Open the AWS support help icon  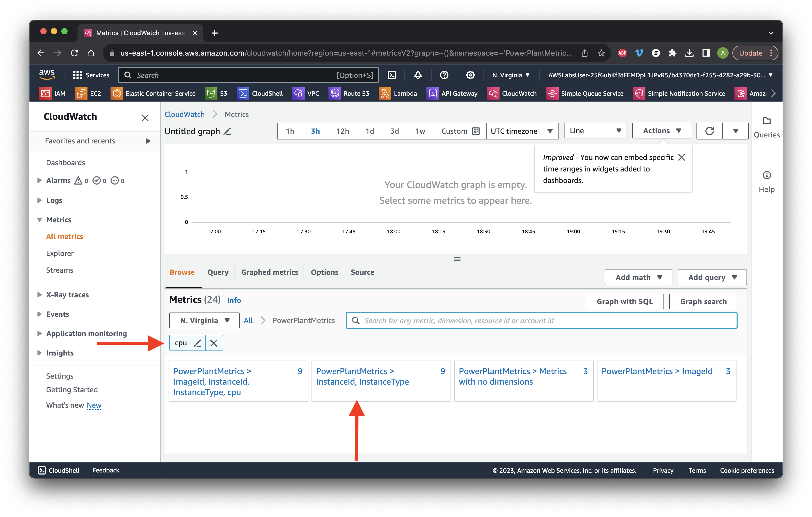[444, 75]
